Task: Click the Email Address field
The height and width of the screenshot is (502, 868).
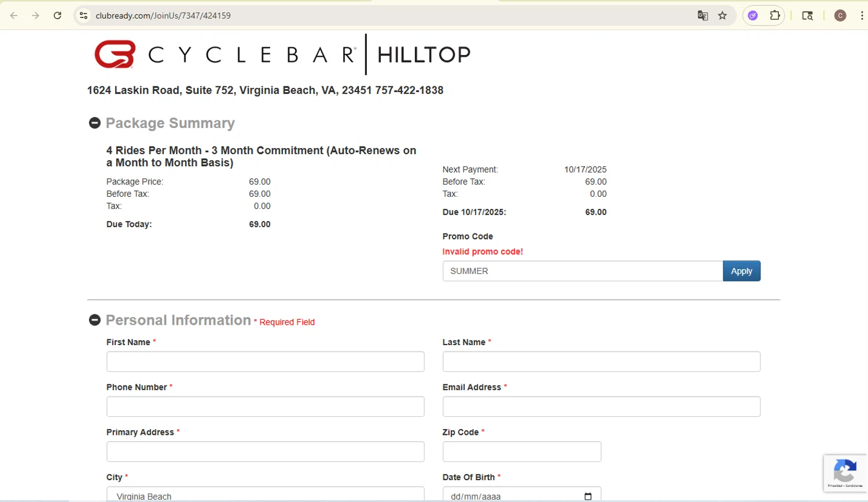Action: (601, 407)
